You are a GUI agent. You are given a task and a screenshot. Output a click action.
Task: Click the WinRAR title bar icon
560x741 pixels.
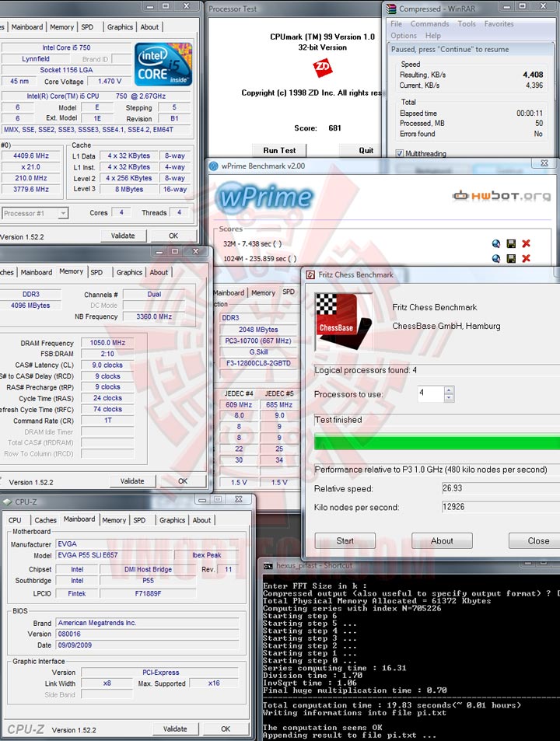click(x=390, y=9)
